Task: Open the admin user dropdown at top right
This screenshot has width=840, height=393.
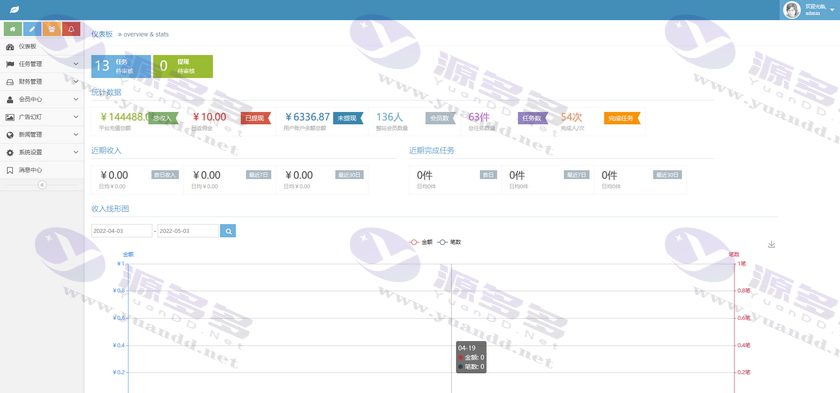Action: pos(809,10)
